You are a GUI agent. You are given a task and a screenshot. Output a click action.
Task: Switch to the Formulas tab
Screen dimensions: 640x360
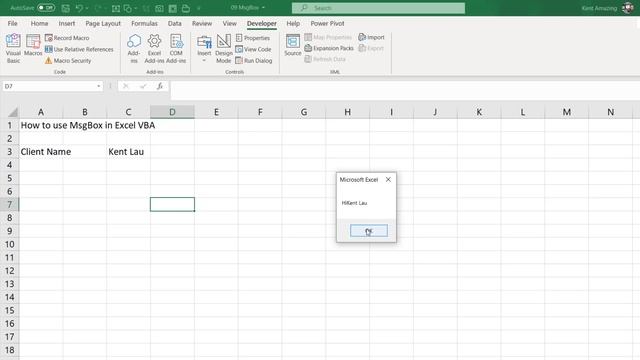(x=144, y=24)
